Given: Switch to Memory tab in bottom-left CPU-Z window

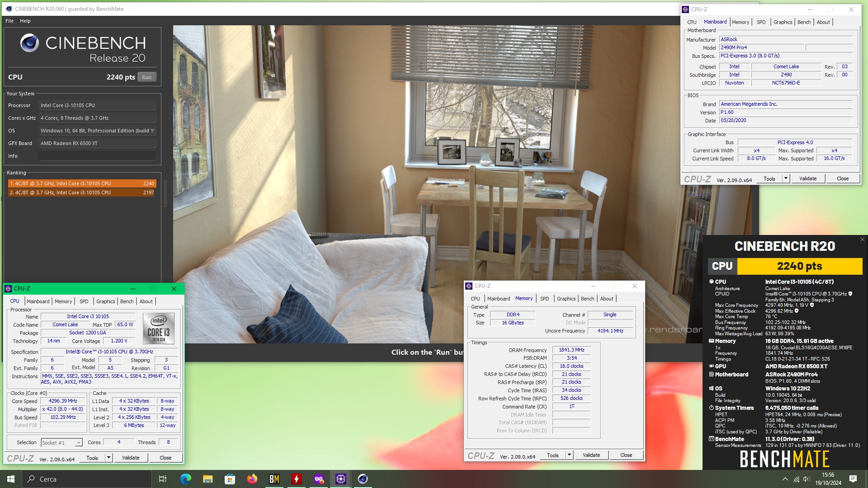Looking at the screenshot, I should (63, 301).
